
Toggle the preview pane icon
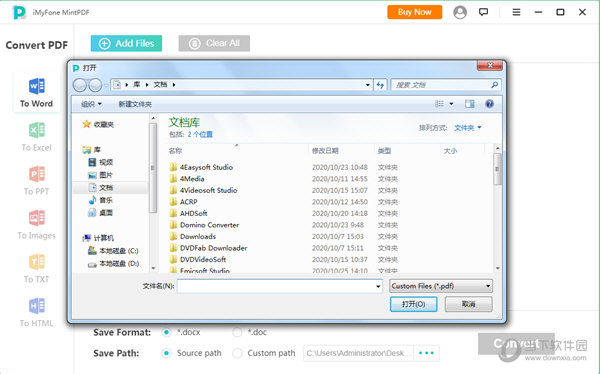470,104
